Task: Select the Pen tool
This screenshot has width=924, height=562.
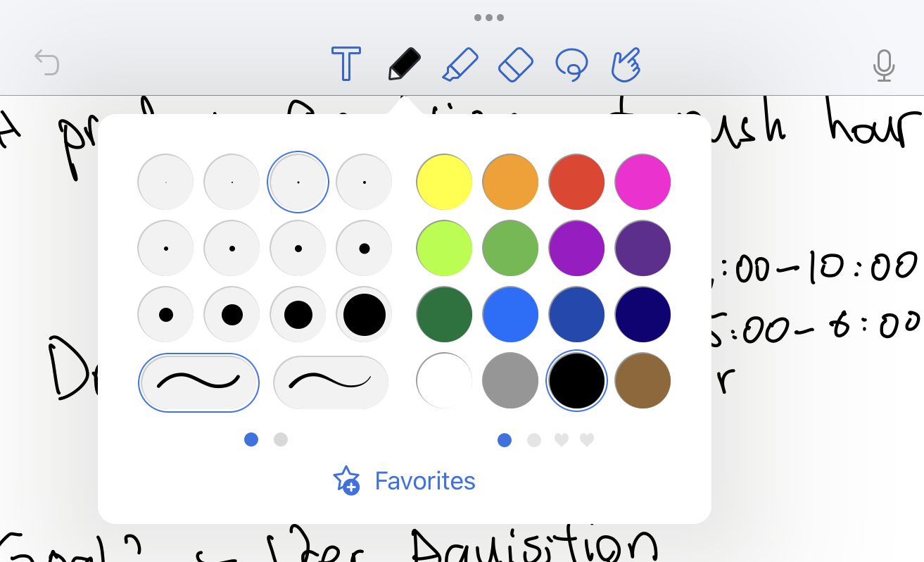Action: click(405, 64)
